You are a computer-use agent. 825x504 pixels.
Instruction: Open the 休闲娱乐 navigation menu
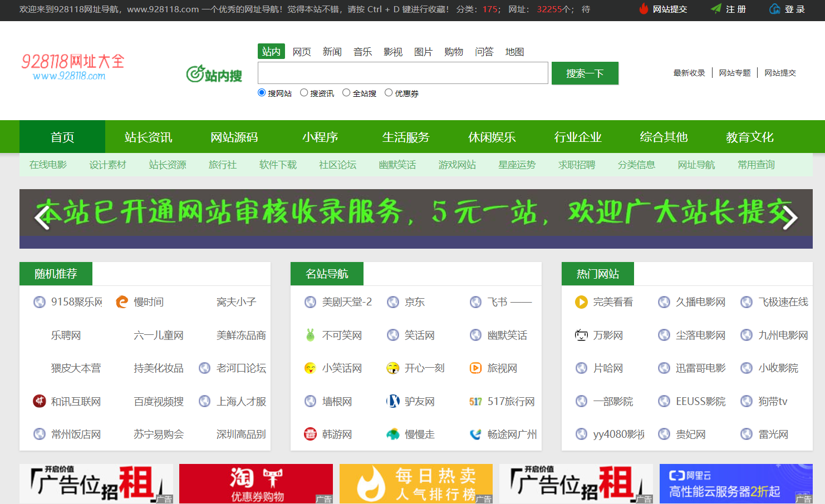[492, 137]
